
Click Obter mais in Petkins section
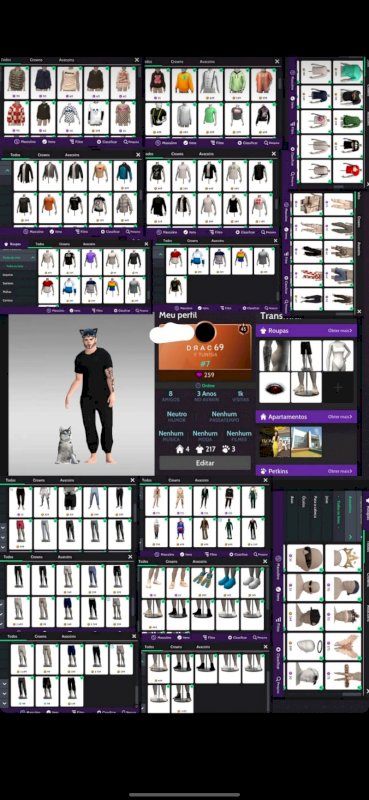[340, 471]
